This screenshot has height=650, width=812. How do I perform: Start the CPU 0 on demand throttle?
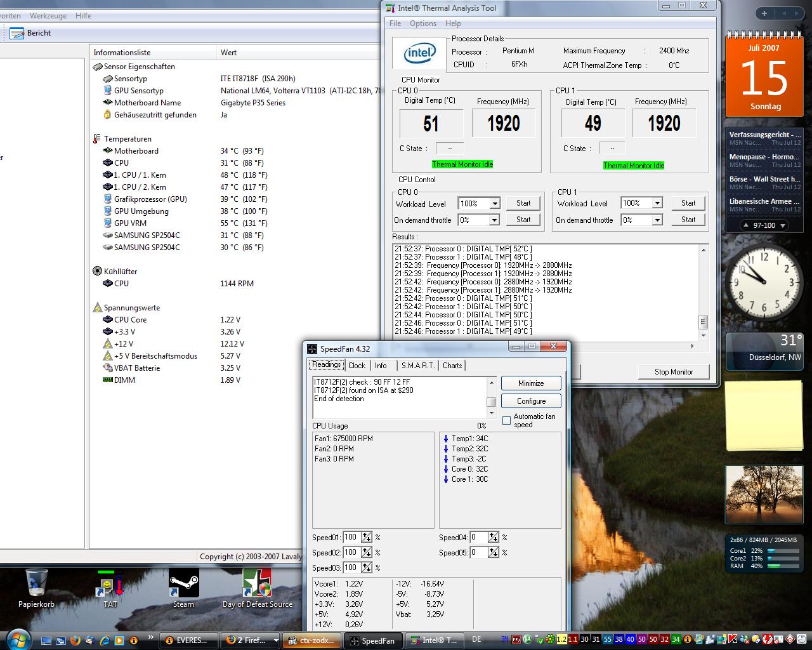[x=523, y=220]
